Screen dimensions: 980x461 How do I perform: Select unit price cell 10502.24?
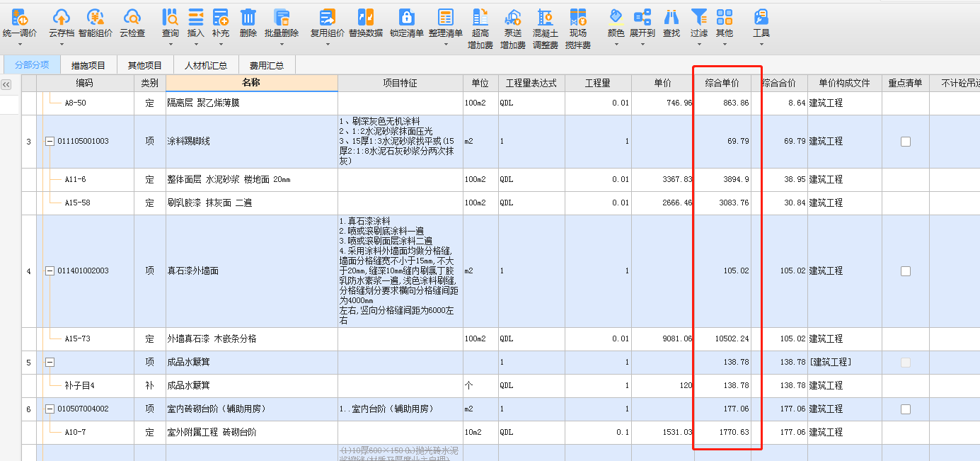pyautogui.click(x=722, y=339)
